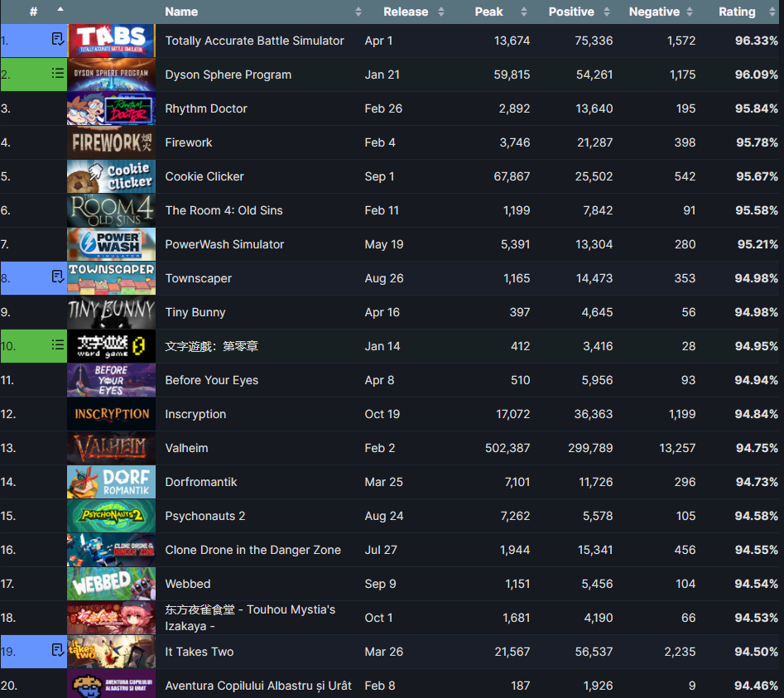Viewport: 784px width, 698px height.
Task: Click the owned icon next to It Takes Two
Action: click(x=58, y=650)
